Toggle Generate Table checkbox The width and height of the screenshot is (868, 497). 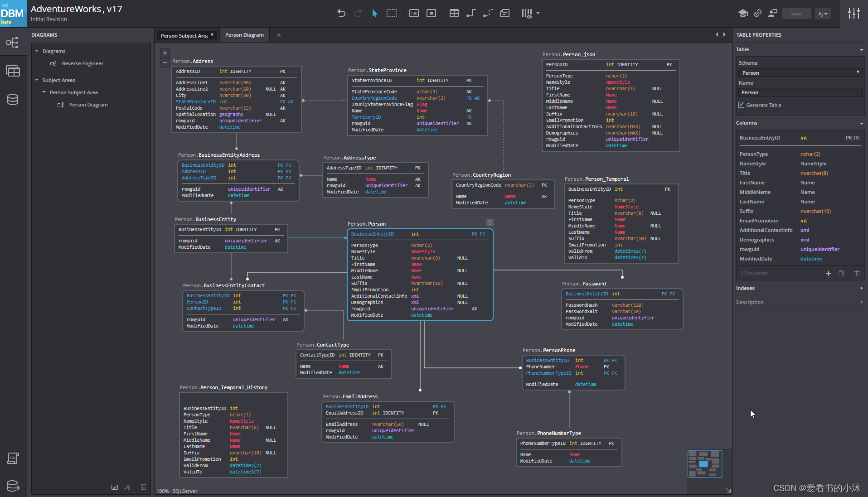click(742, 105)
